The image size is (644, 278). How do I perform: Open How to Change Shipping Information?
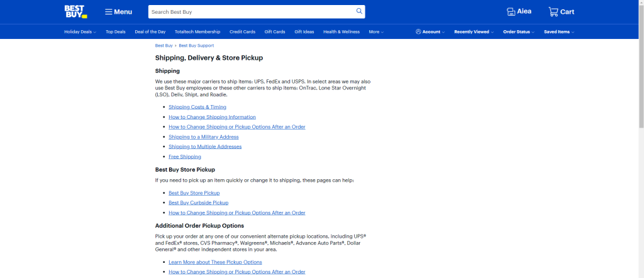point(212,117)
